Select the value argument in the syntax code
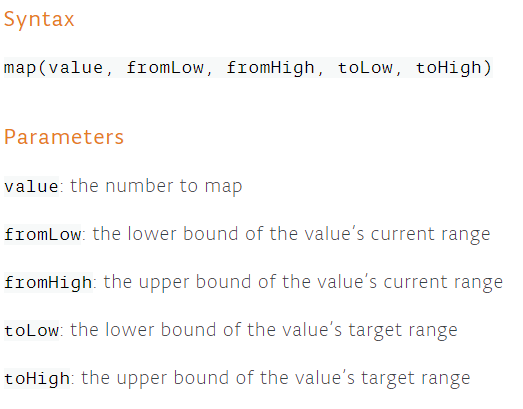This screenshot has width=523, height=409. (76, 68)
